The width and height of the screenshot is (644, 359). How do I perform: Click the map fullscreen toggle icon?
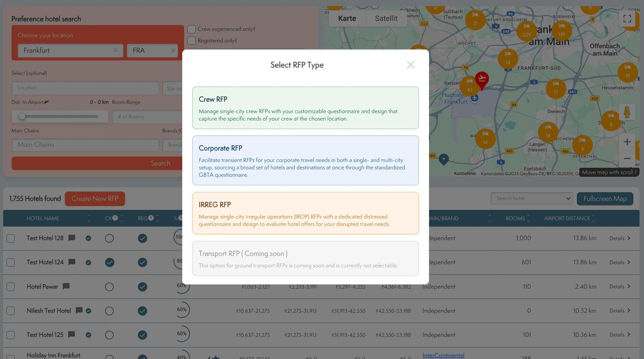(627, 19)
